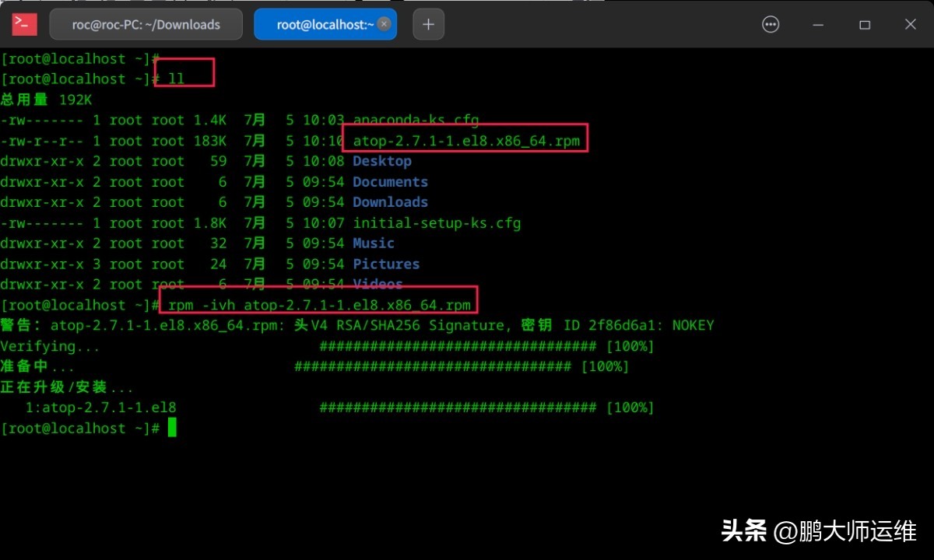Click the Pictures directory entry

(386, 264)
